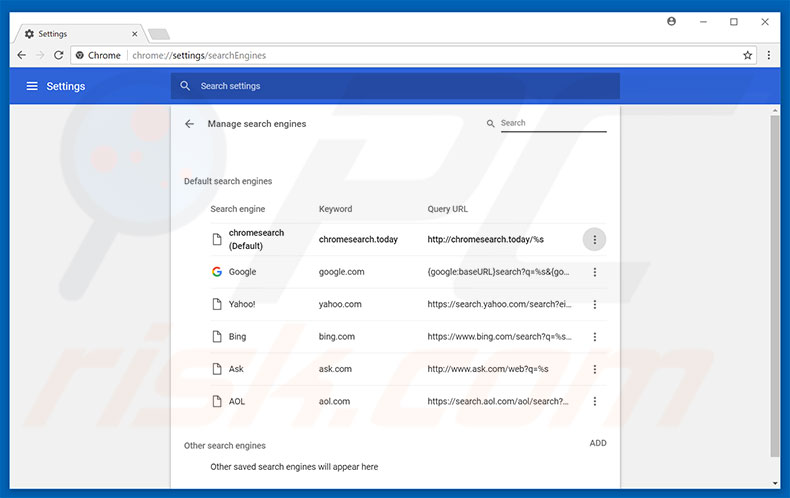The image size is (790, 498).
Task: Open the user profile icon
Action: coord(671,22)
